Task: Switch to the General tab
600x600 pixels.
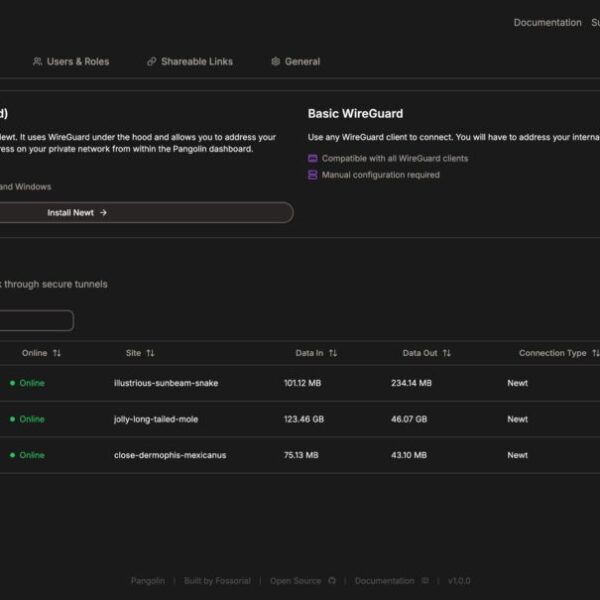Action: 296,62
